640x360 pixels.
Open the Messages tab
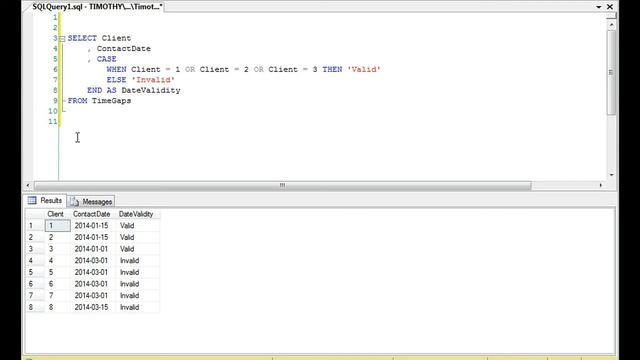point(91,202)
